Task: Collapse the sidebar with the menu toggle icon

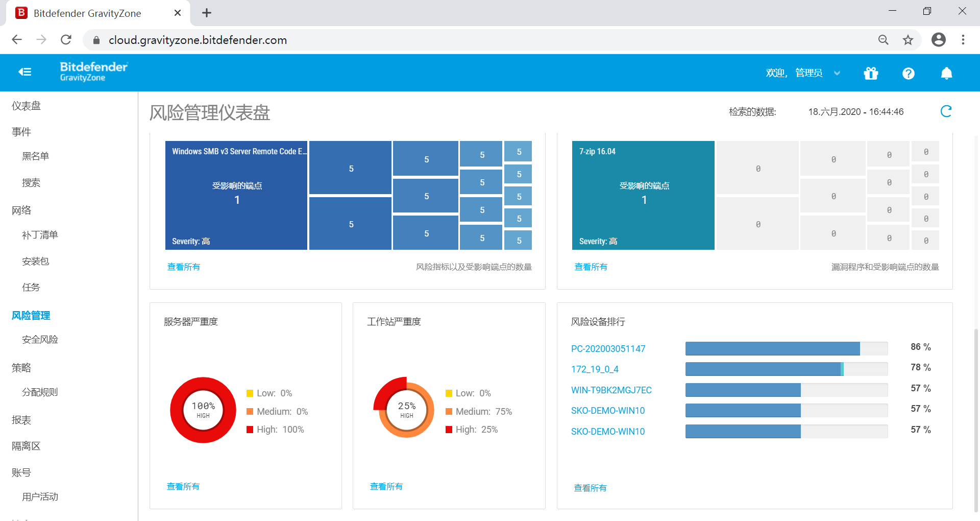Action: [x=25, y=72]
